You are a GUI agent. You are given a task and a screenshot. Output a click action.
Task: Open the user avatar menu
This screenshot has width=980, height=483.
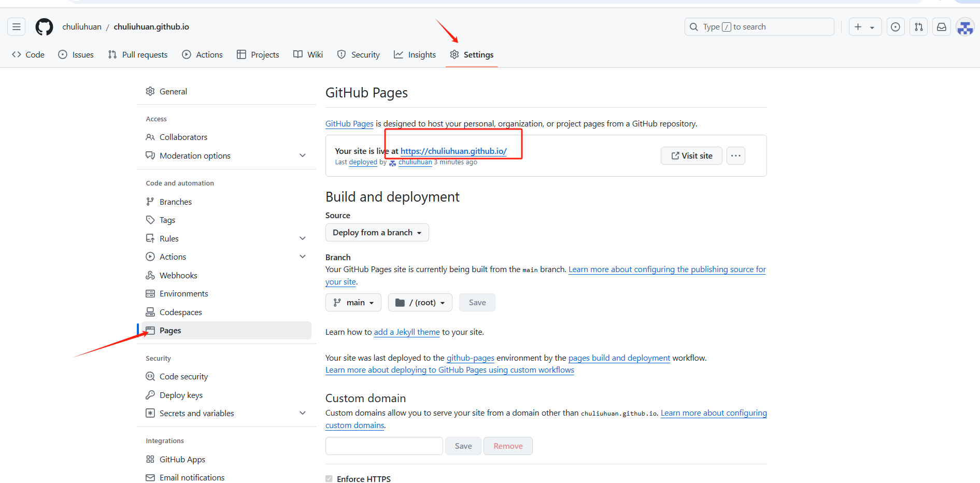click(x=965, y=27)
